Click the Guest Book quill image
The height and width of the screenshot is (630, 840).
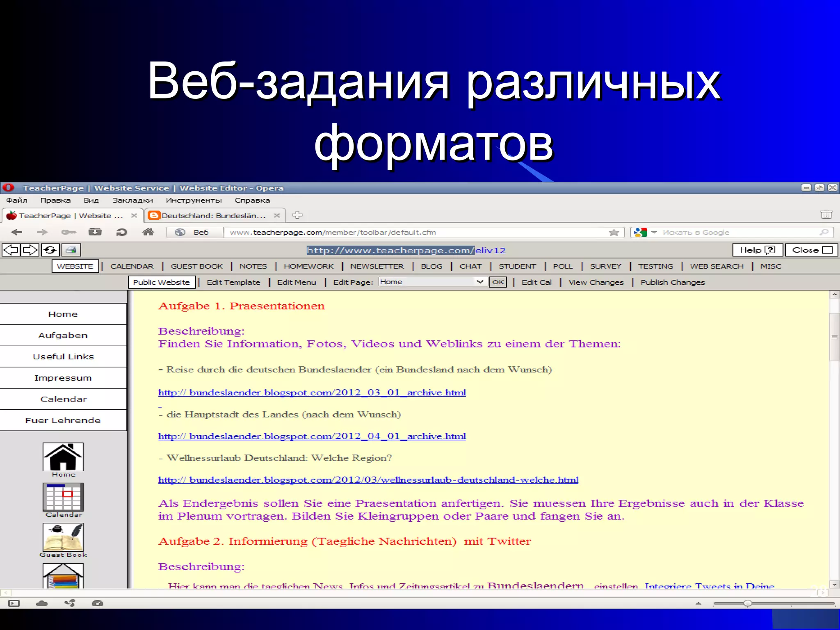pyautogui.click(x=63, y=537)
